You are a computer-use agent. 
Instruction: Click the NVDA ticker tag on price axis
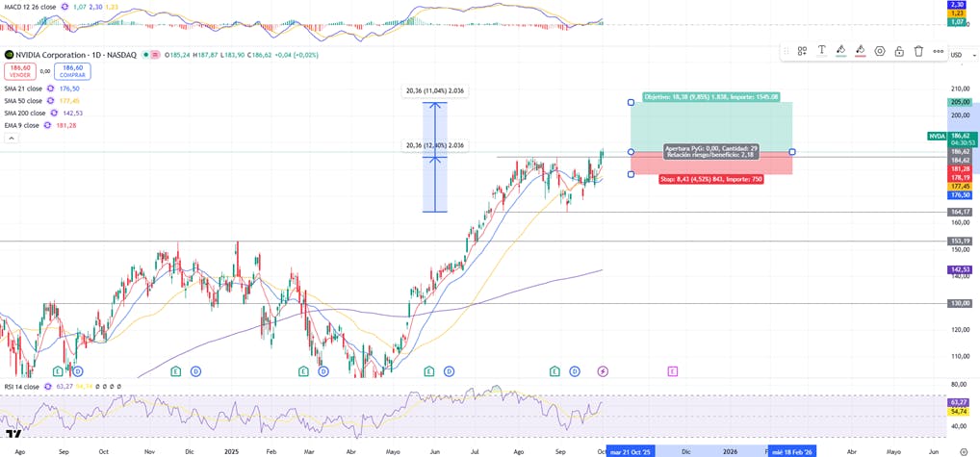(937, 136)
